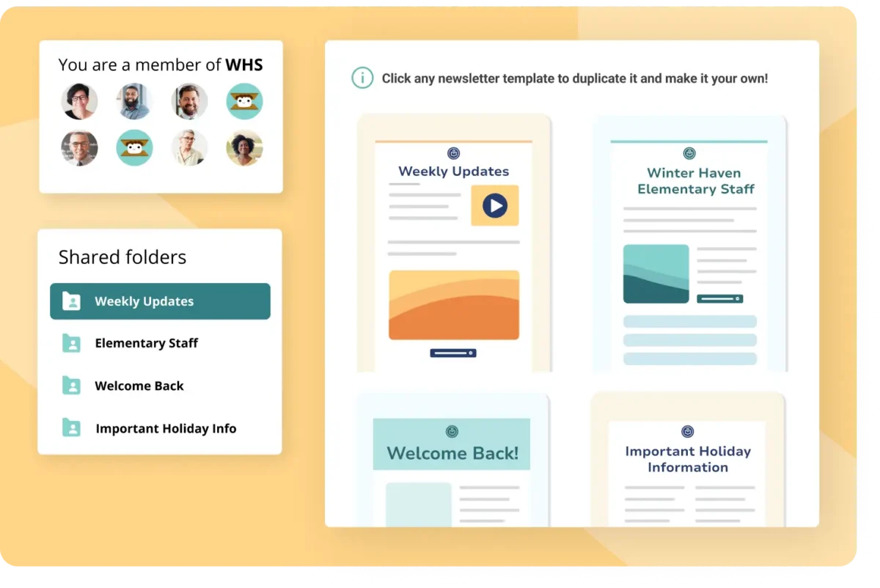Click the 'Shared folders' heading
The image size is (880, 588).
[122, 257]
